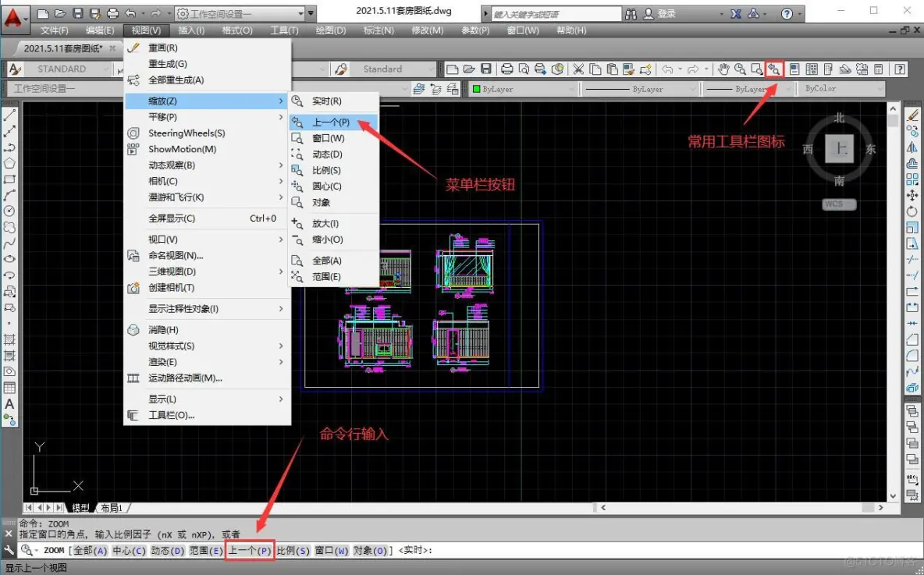Select the Mirror tool in Modify toolbar
Screen dimensions: 924x575
click(912, 147)
